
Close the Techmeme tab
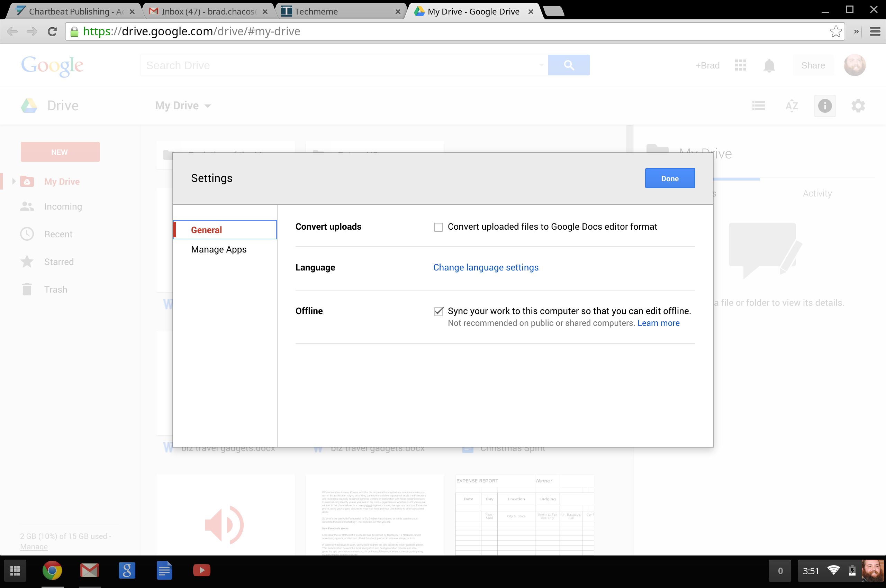398,12
